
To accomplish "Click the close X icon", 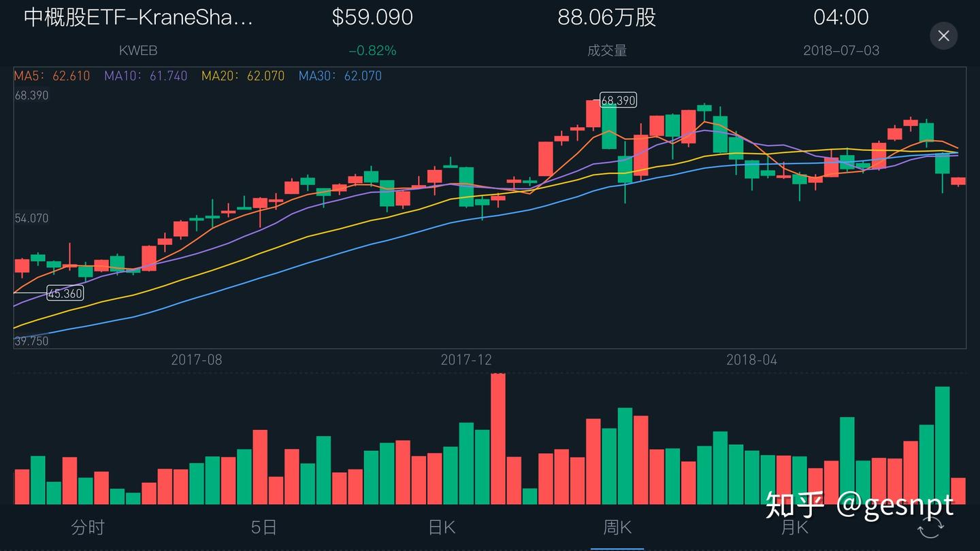I will point(943,35).
